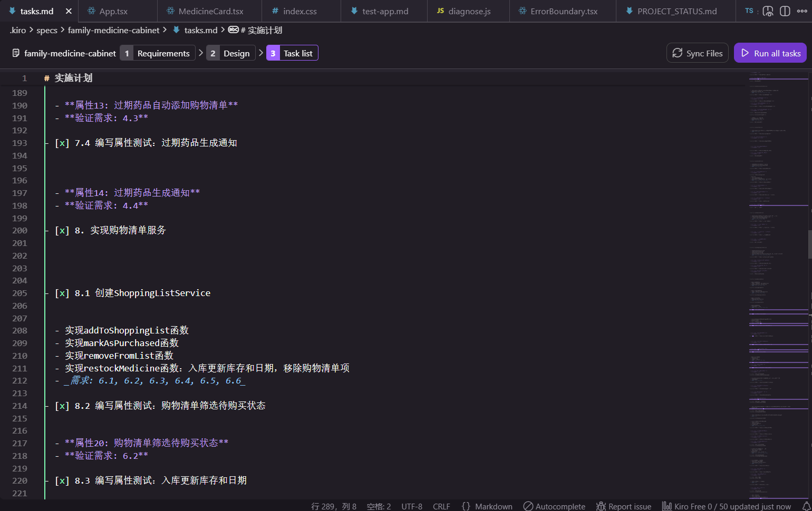Click the minimap overview on the right

pos(778,284)
